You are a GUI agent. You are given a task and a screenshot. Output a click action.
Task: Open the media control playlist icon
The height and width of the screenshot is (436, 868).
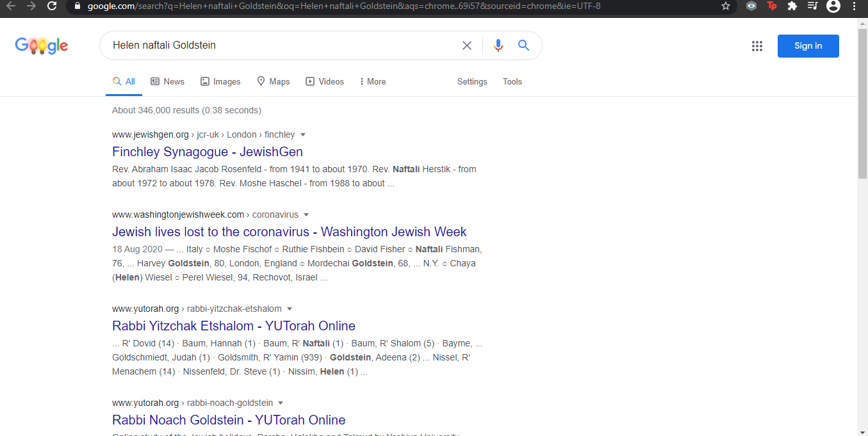[x=812, y=6]
